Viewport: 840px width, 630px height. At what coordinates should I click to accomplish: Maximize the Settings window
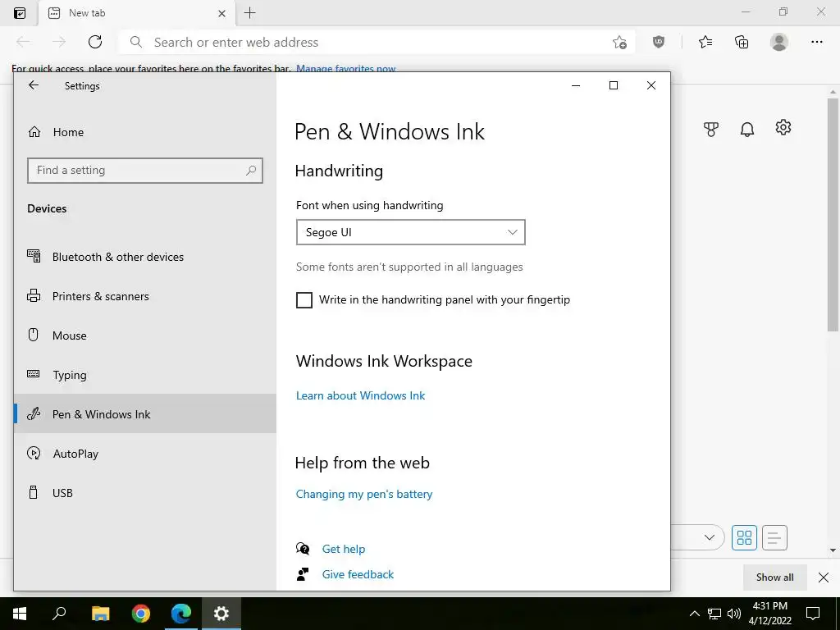pos(614,85)
